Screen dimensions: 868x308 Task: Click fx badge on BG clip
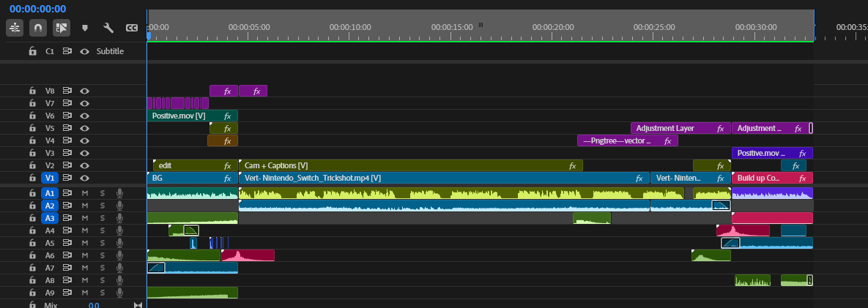tap(228, 178)
